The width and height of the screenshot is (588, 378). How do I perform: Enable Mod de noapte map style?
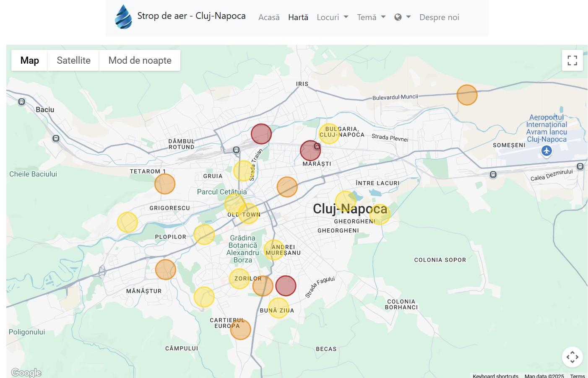pyautogui.click(x=140, y=60)
